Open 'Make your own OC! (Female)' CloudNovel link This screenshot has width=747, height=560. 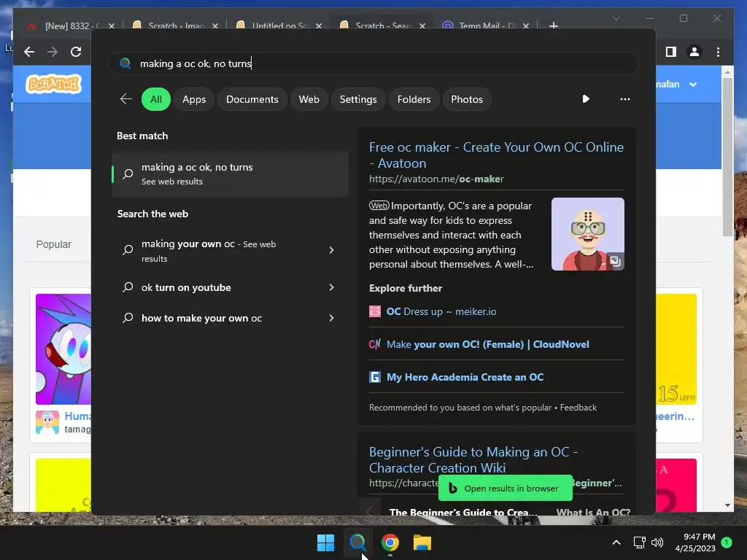coord(487,344)
